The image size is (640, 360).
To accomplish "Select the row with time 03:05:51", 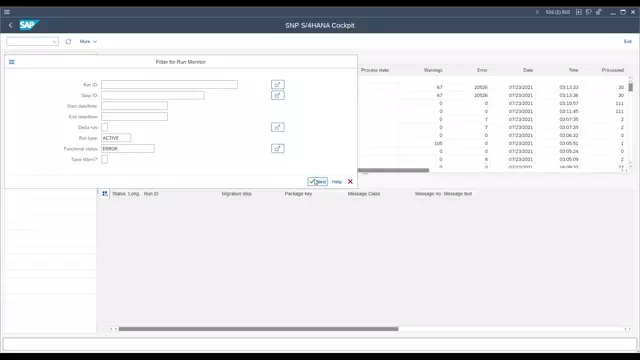I will 492,143.
